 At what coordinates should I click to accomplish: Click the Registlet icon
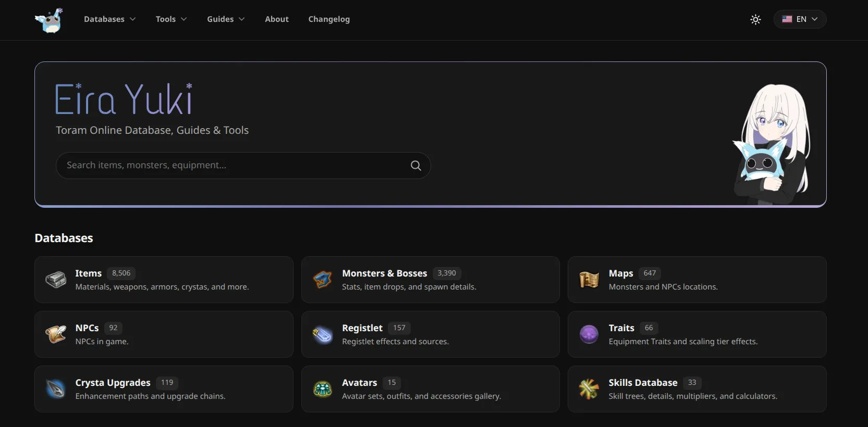pyautogui.click(x=323, y=334)
